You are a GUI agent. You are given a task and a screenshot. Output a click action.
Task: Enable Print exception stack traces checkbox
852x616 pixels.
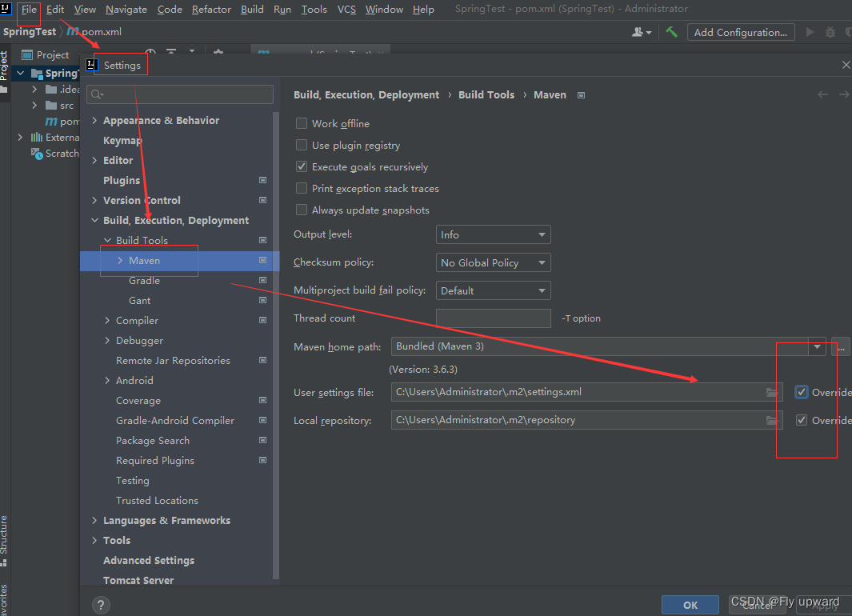point(301,189)
